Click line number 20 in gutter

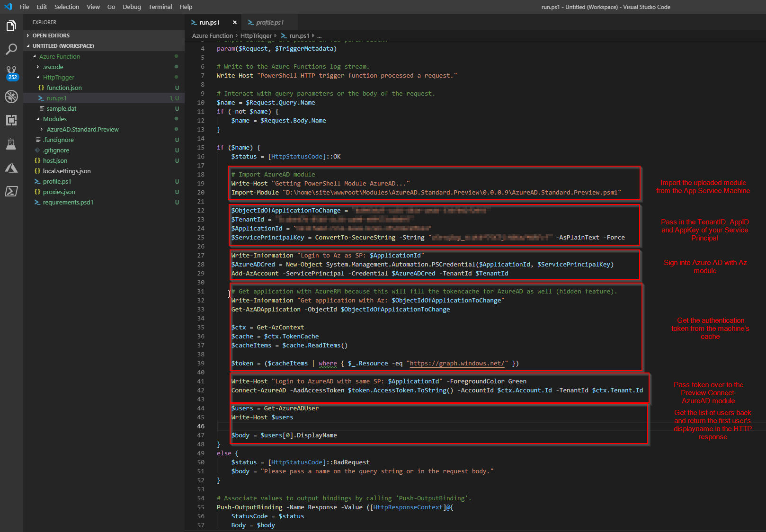201,192
